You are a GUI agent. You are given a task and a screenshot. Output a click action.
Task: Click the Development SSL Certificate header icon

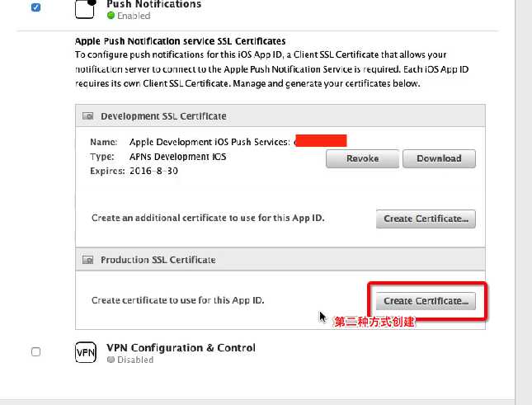point(88,116)
